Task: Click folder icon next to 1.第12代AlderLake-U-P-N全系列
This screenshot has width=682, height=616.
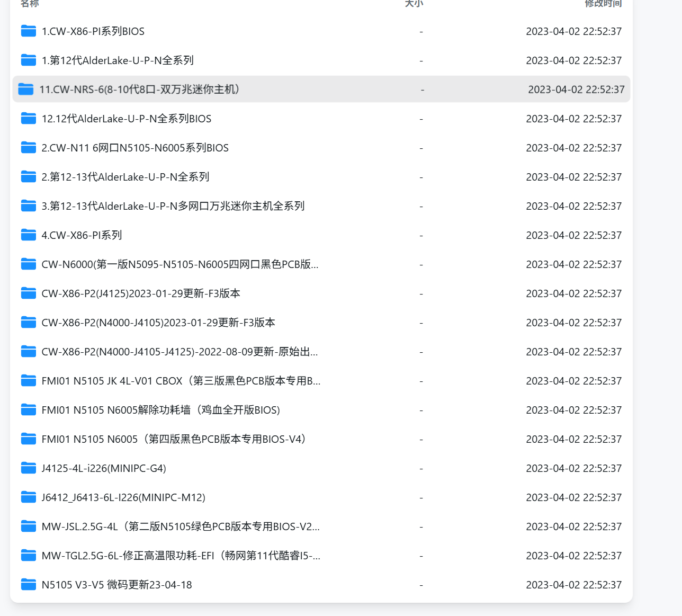Action: point(29,60)
